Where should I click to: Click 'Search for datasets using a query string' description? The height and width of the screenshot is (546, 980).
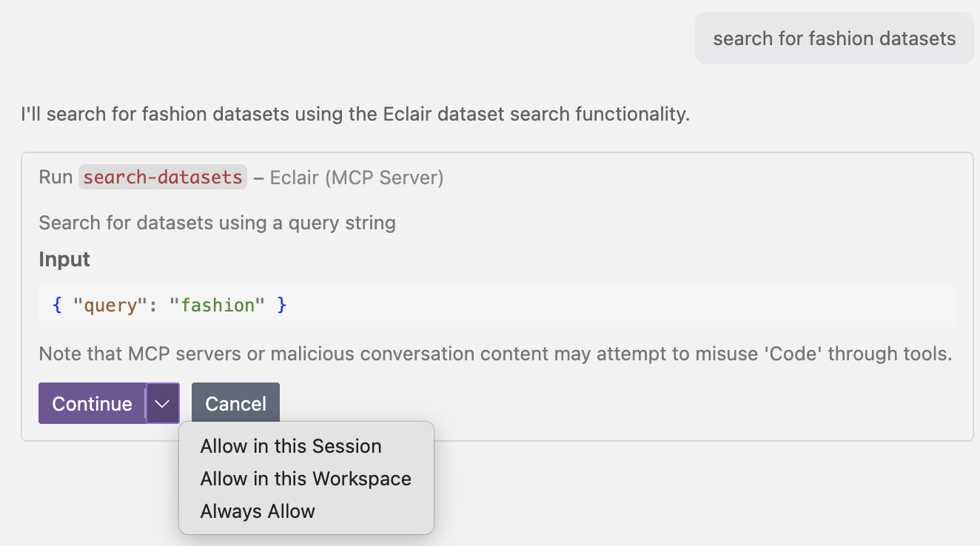[x=217, y=223]
